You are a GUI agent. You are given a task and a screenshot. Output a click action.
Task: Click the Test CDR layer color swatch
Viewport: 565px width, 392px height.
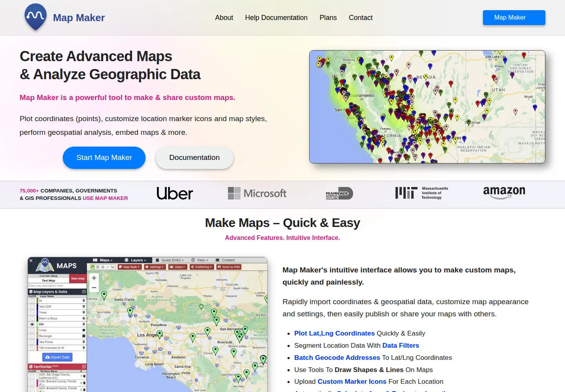tap(37, 307)
